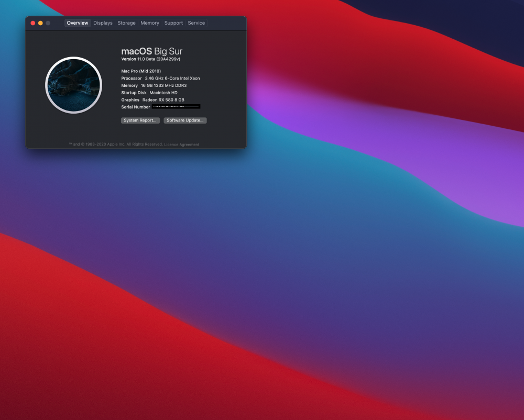This screenshot has height=420, width=524.
Task: Click the 3.46 GHz 6-Core Intel Xeon text
Action: 172,79
